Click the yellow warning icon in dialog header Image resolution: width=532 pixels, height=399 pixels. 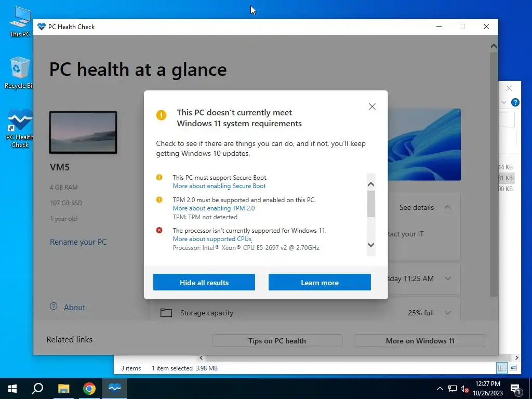pyautogui.click(x=161, y=115)
